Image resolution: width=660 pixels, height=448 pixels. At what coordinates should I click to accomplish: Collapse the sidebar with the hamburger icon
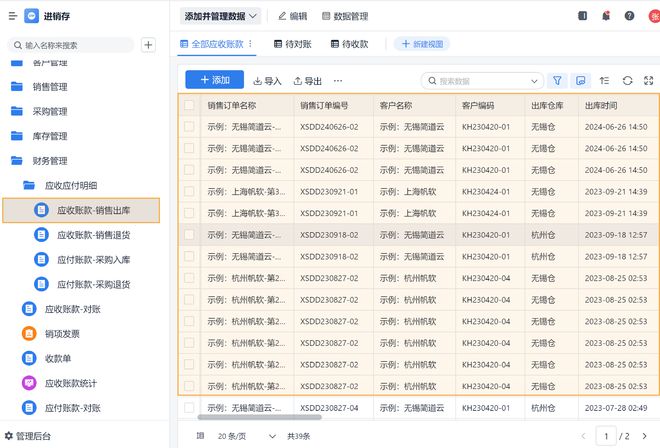click(13, 16)
